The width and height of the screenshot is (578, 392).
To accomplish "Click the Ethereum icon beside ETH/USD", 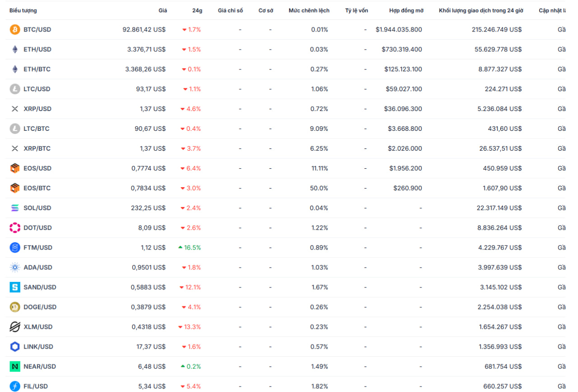I will [15, 50].
